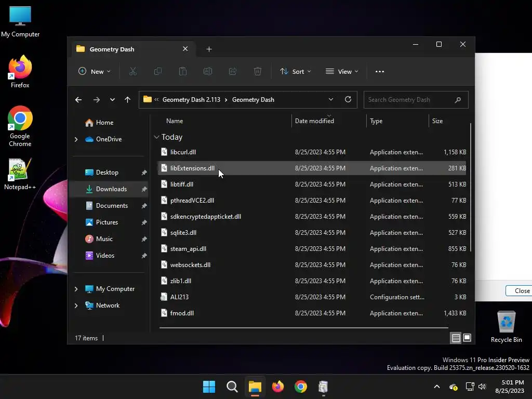
Task: Select My Computer desktop icon
Action: (20, 21)
